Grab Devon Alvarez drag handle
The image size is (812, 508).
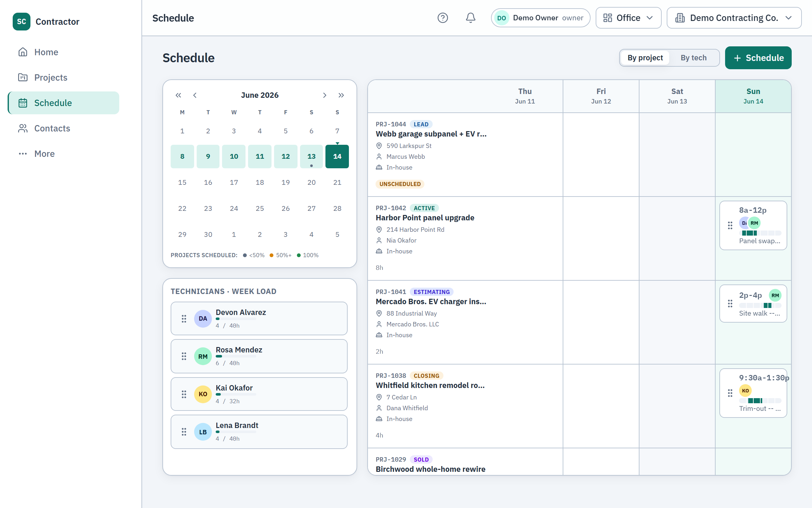point(184,318)
